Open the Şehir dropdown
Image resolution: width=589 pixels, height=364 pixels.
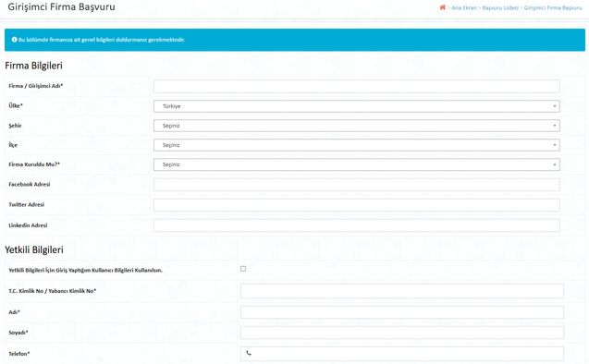point(357,126)
